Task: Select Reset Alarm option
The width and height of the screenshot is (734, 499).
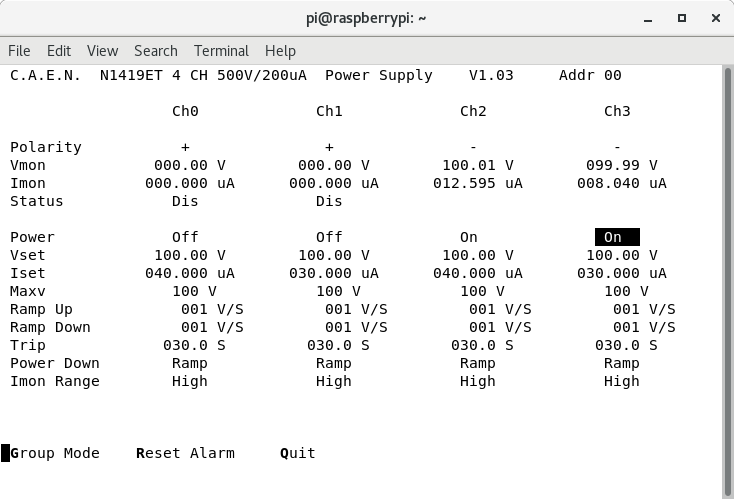Action: [x=185, y=453]
